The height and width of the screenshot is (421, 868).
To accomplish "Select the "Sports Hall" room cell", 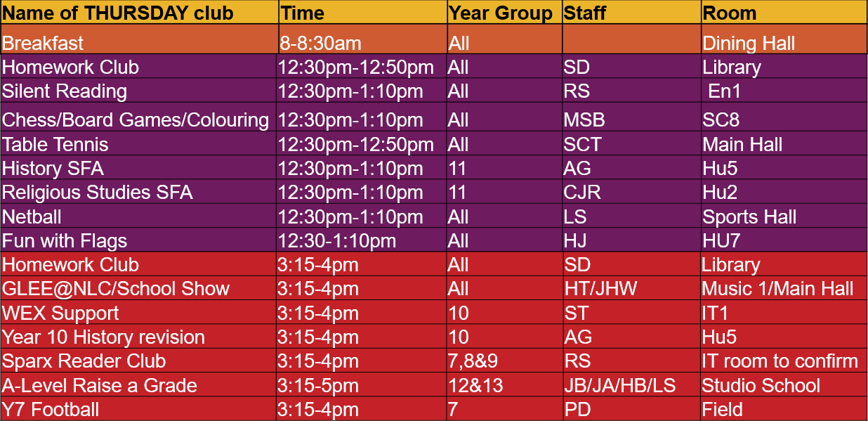I will pos(749,216).
